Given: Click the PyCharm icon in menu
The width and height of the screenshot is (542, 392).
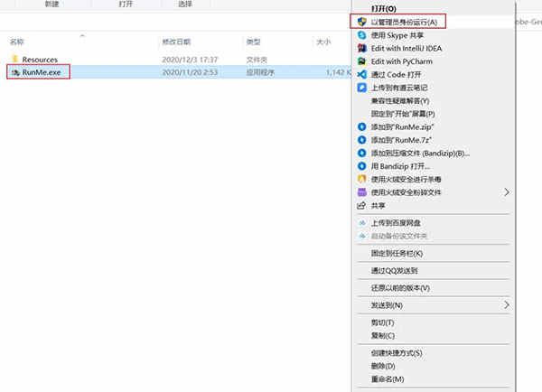Looking at the screenshot, I should point(361,61).
